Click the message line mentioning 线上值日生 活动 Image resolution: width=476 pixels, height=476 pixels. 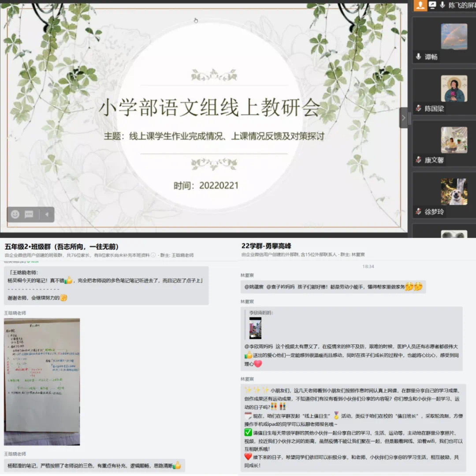pyautogui.click(x=353, y=416)
